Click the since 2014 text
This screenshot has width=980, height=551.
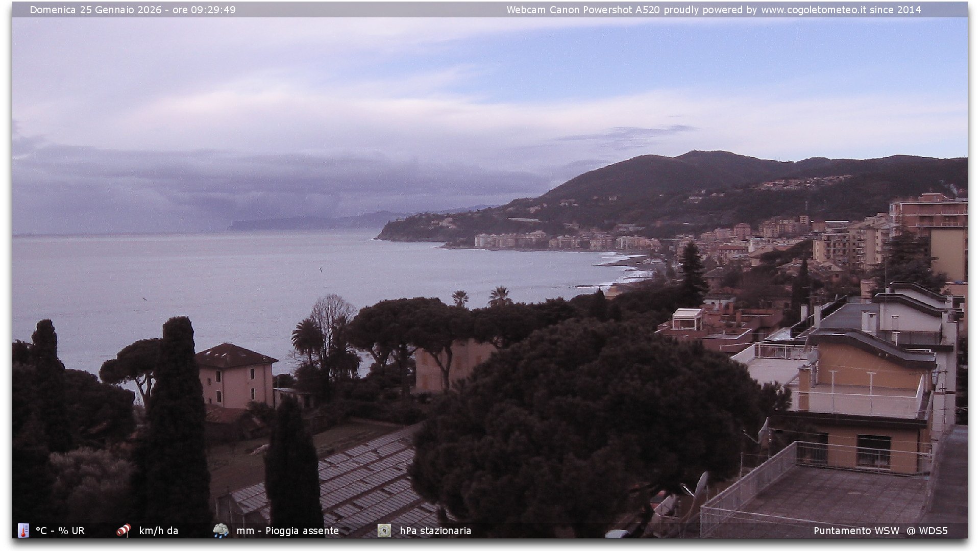click(895, 10)
